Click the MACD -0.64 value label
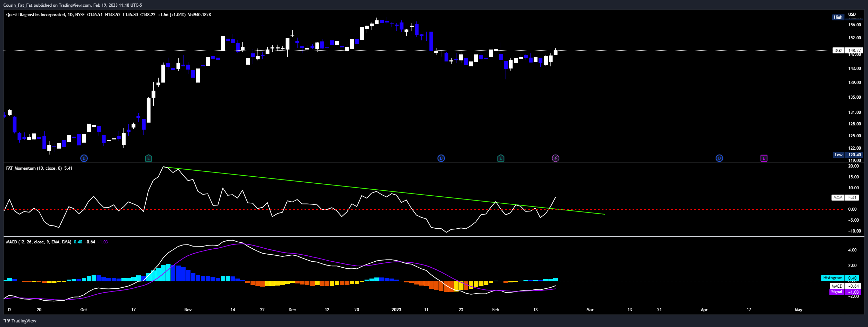 (x=844, y=286)
